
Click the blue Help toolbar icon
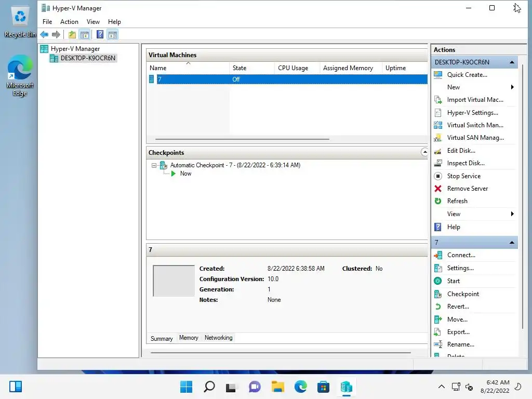tap(100, 34)
